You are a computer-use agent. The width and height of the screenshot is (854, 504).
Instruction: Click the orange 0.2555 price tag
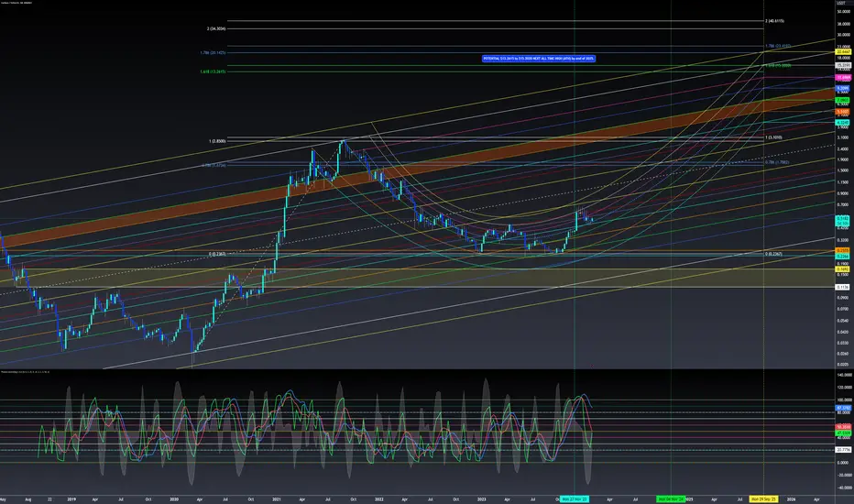click(x=843, y=251)
